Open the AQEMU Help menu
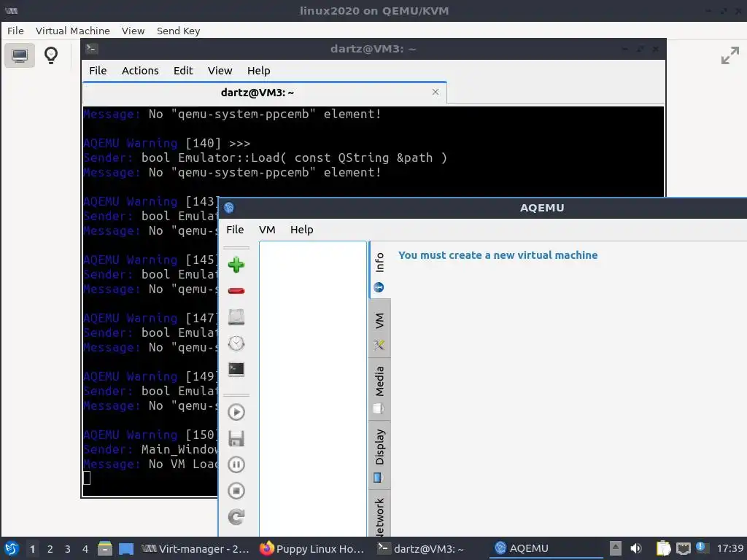The width and height of the screenshot is (747, 560). 301,230
